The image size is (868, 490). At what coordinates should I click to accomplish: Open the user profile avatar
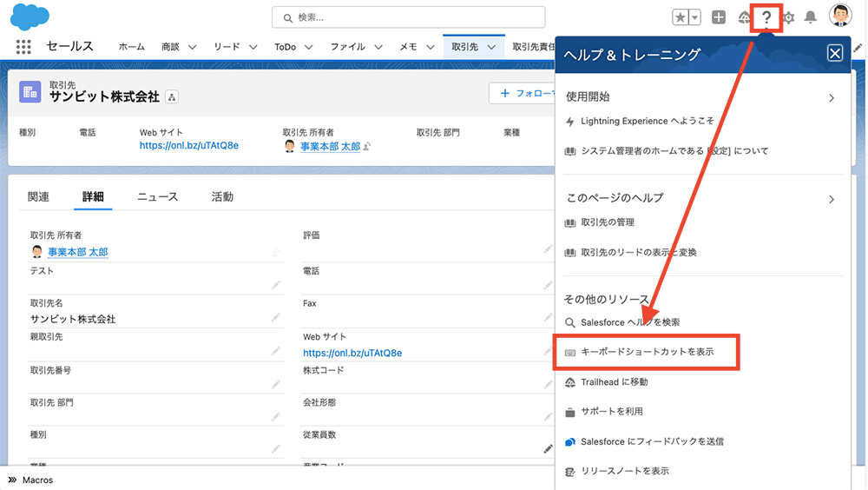840,16
